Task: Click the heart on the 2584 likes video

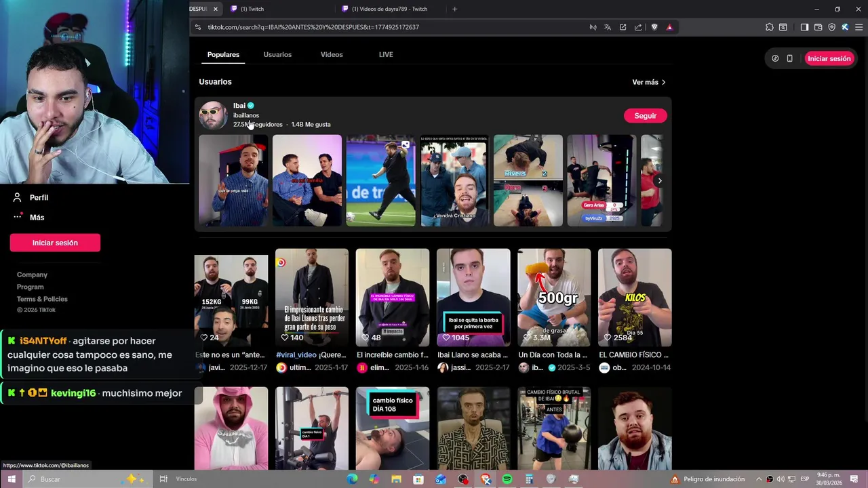Action: [608, 338]
